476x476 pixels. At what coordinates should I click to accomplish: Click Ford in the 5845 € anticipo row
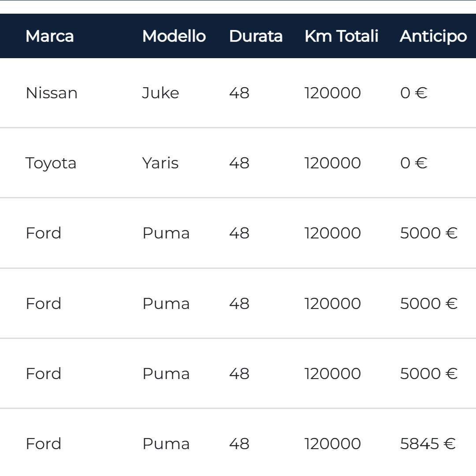43,444
